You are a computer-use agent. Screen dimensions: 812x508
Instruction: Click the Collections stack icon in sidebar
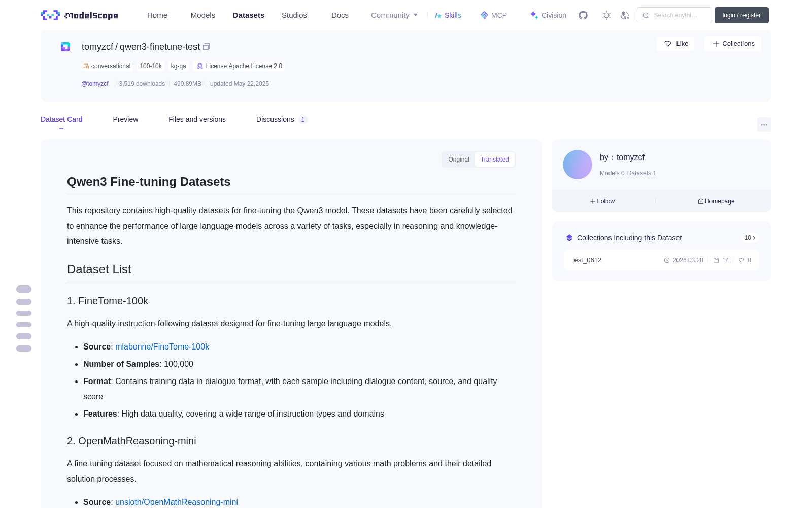(x=569, y=238)
